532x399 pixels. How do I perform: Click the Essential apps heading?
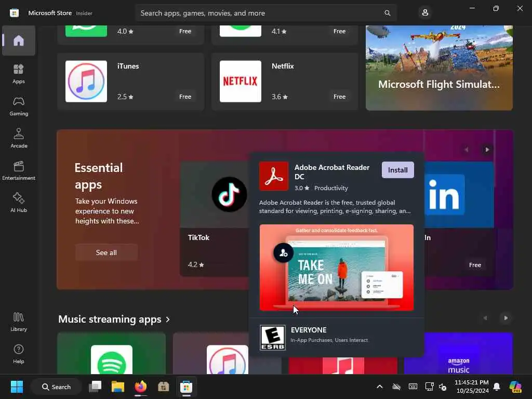[x=99, y=176]
